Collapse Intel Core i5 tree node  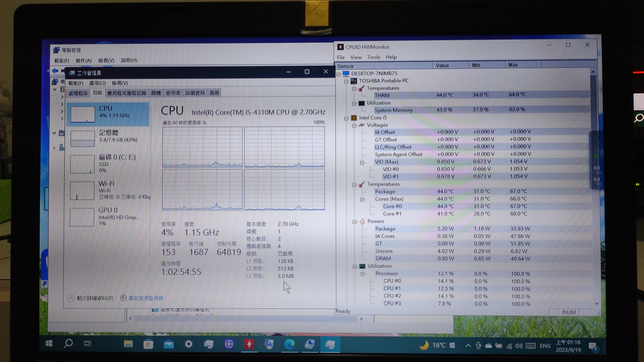tap(346, 118)
